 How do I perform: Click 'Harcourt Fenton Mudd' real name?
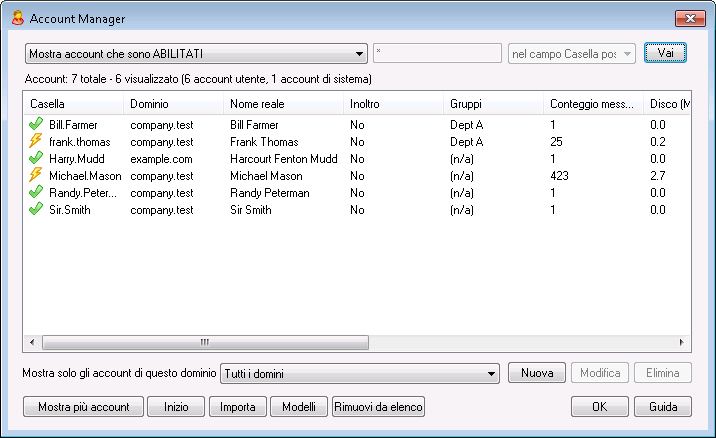tap(284, 159)
